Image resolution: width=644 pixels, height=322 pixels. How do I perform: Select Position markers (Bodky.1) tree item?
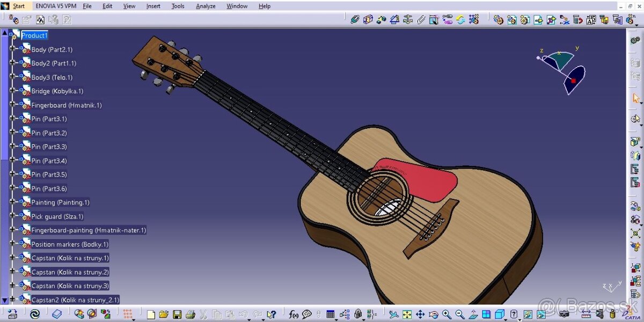click(70, 244)
